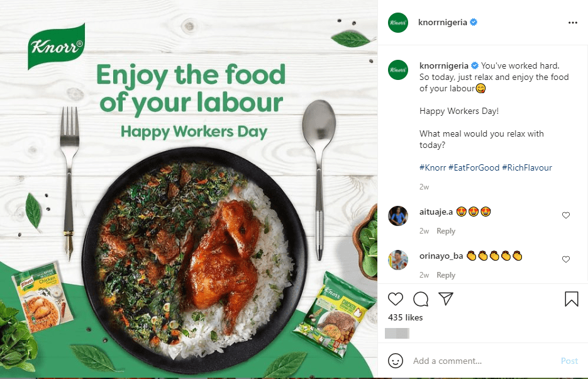Save post with bookmark icon
The width and height of the screenshot is (588, 379).
point(572,299)
